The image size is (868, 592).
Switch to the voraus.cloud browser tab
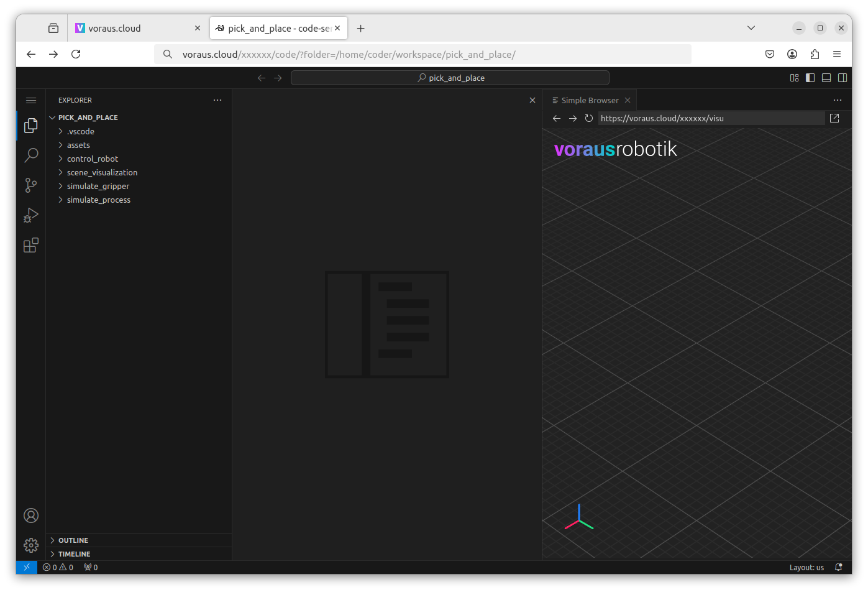pyautogui.click(x=137, y=28)
